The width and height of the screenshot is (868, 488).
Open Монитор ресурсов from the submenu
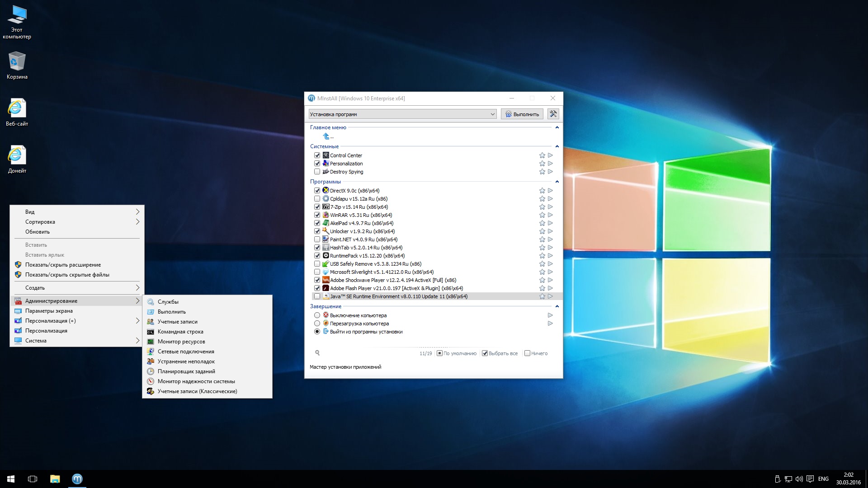click(207, 342)
